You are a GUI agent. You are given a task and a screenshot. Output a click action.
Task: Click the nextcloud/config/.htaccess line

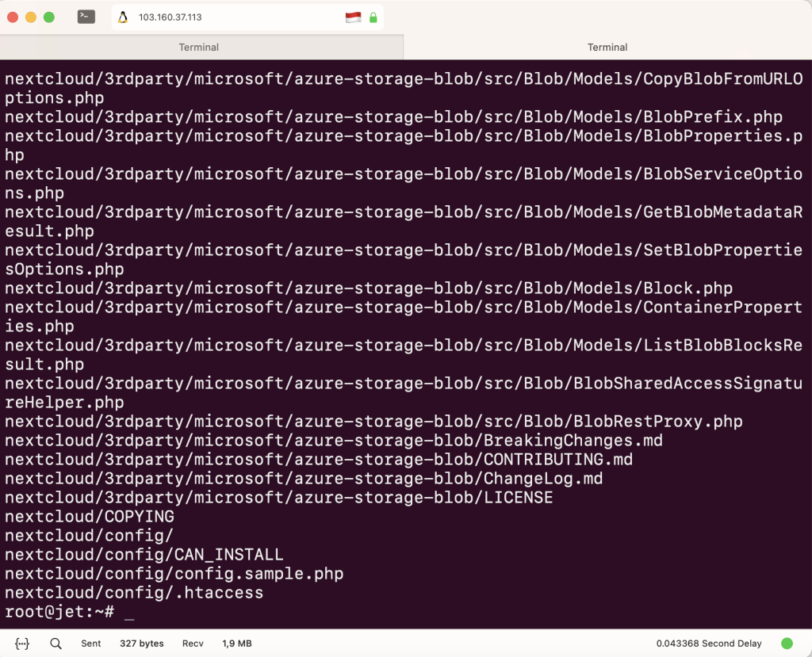click(134, 593)
